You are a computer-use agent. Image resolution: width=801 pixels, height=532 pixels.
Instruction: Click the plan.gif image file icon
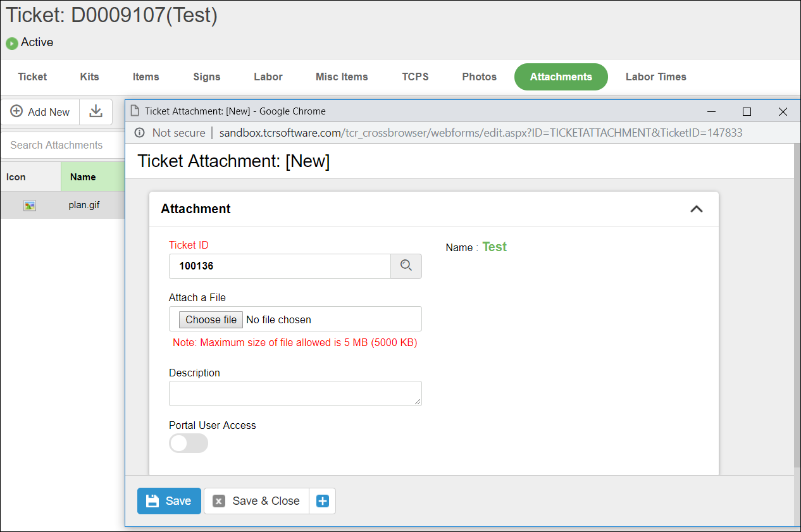point(30,206)
